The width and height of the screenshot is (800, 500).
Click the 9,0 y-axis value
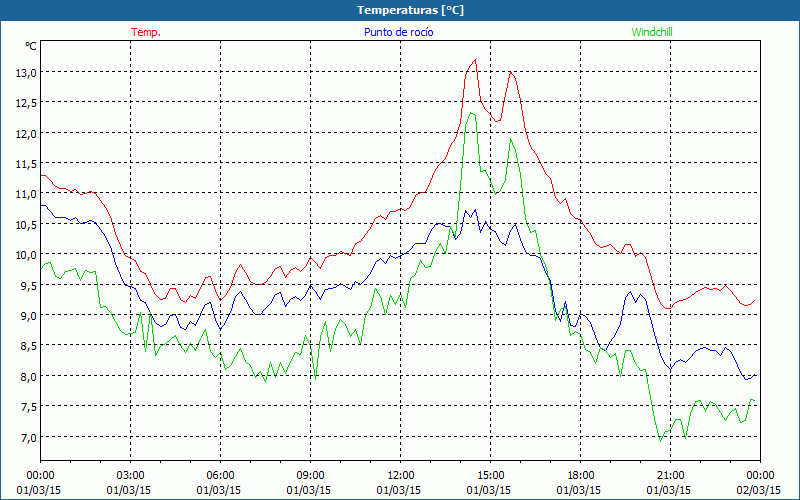pyautogui.click(x=29, y=315)
